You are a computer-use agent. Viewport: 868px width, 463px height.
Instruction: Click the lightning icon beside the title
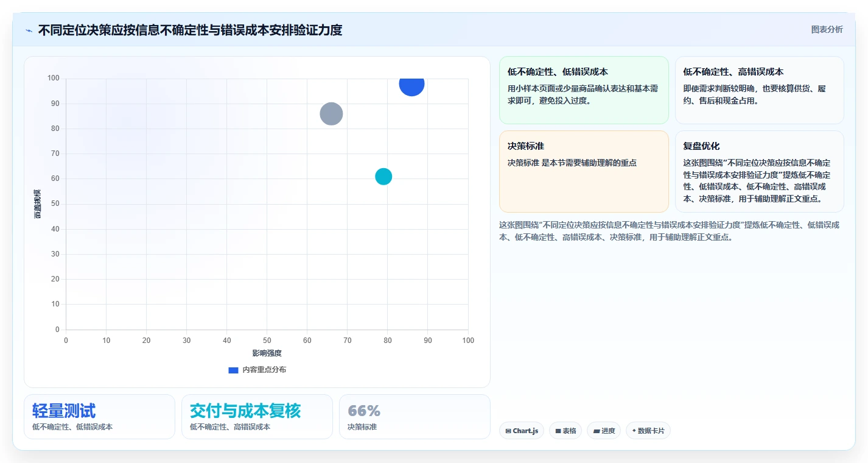[29, 30]
